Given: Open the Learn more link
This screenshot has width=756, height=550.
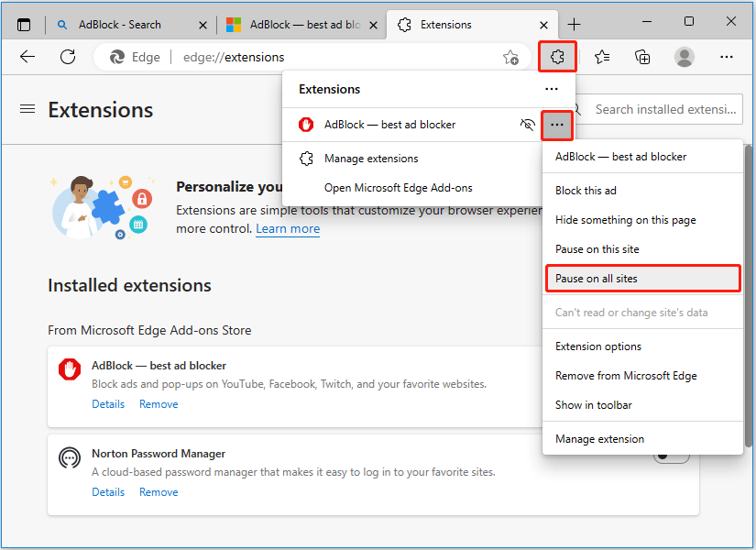Looking at the screenshot, I should [287, 228].
